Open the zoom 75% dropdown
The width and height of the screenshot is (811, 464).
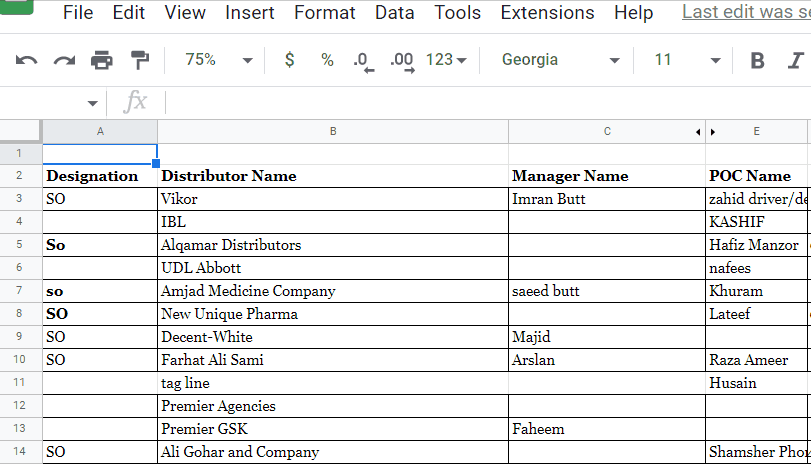[219, 60]
